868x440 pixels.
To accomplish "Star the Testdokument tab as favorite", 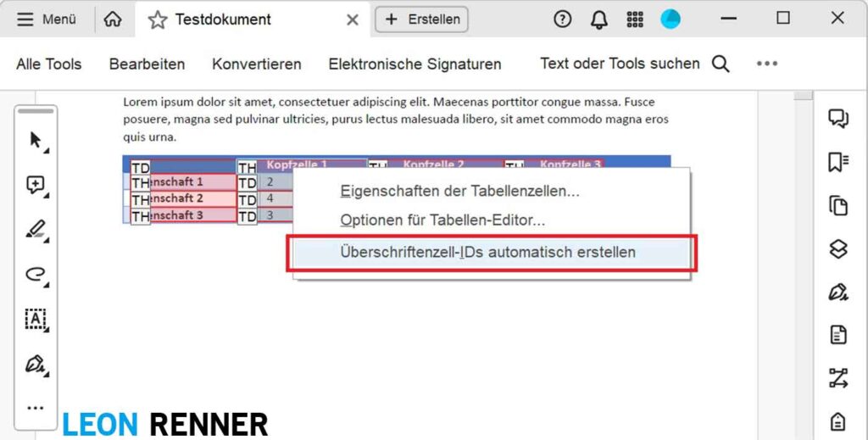I will pos(158,19).
